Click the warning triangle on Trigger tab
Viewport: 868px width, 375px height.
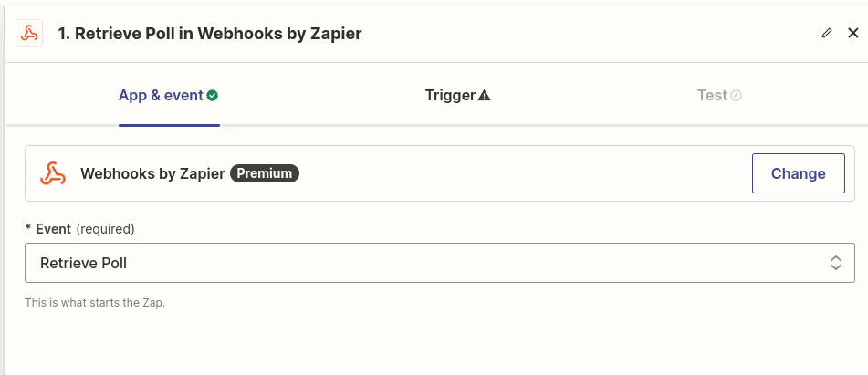pyautogui.click(x=485, y=96)
